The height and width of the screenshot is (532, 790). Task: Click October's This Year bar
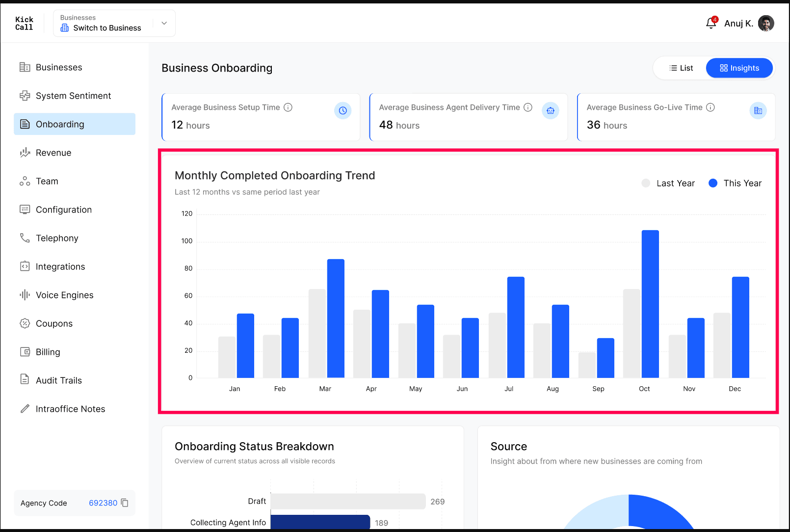pyautogui.click(x=650, y=304)
